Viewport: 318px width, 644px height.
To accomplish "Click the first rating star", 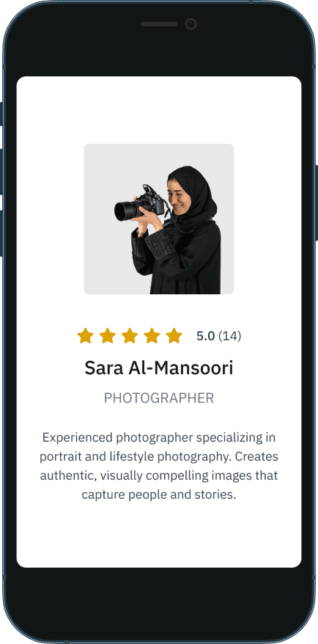I will (85, 335).
